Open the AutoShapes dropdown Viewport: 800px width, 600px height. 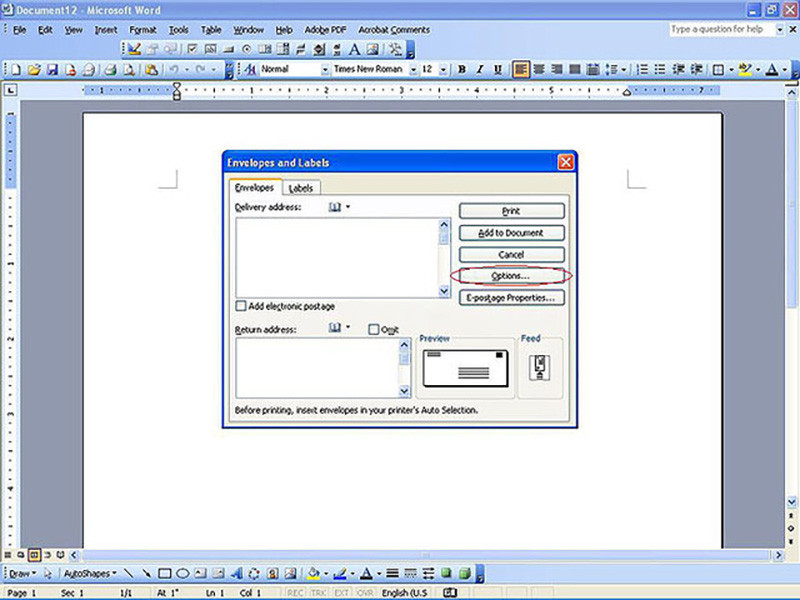[90, 573]
